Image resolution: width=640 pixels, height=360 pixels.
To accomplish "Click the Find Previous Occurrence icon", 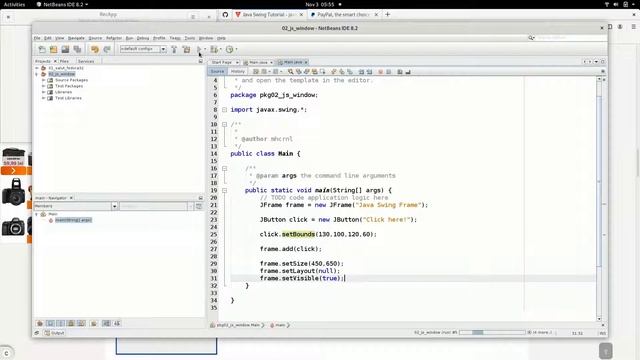I will (x=299, y=71).
